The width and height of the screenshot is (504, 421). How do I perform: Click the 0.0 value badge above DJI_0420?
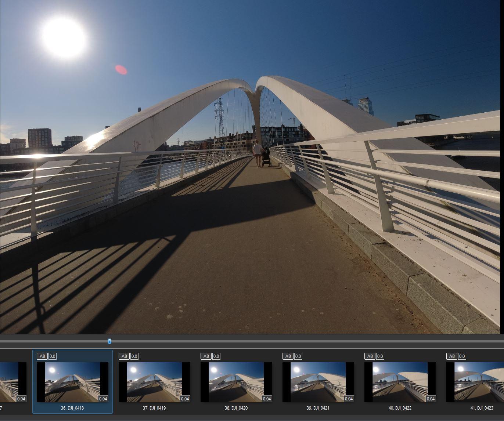(x=216, y=356)
